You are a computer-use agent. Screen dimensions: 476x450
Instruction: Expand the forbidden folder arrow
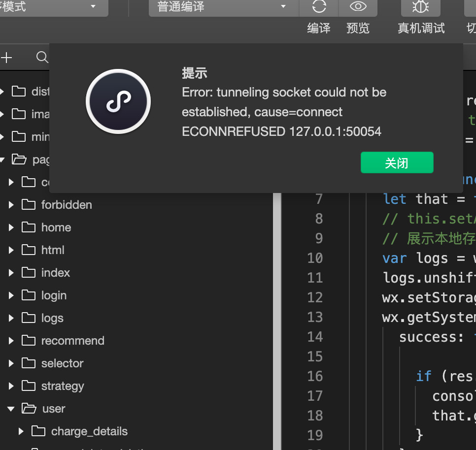pos(11,205)
